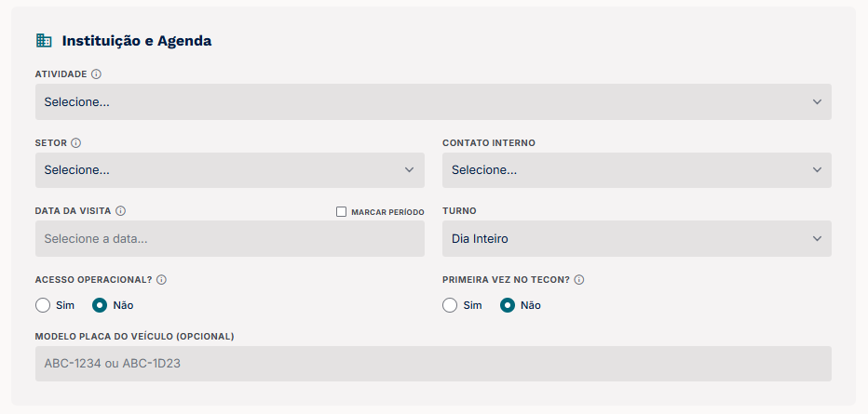Click the Atividade dropdown chevron arrow
Viewport: 868px width, 414px height.
817,101
